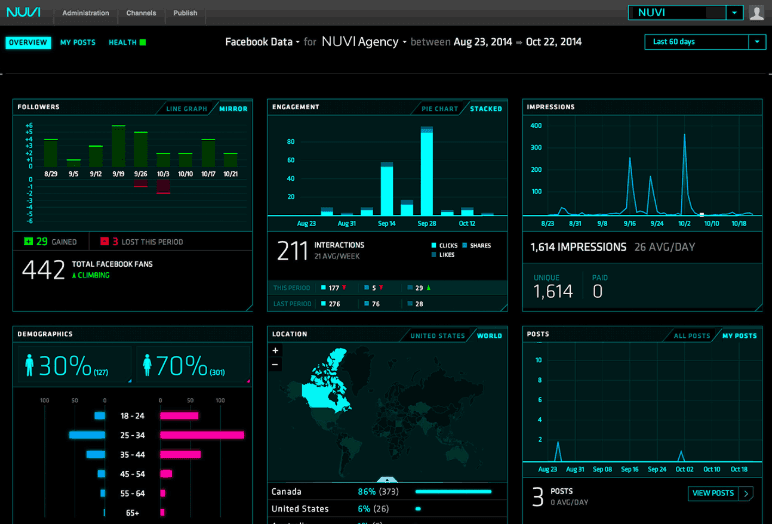Click the male demographic figure icon
The image size is (772, 524).
click(29, 366)
